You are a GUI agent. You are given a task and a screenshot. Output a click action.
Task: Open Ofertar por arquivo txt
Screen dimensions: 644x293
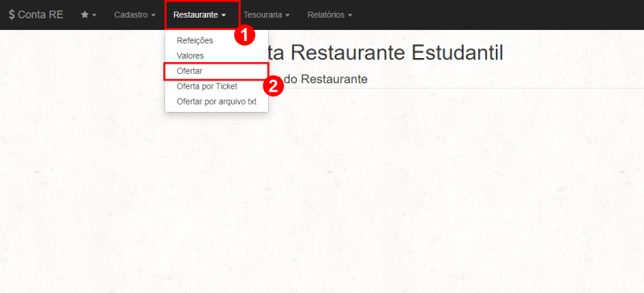(217, 101)
